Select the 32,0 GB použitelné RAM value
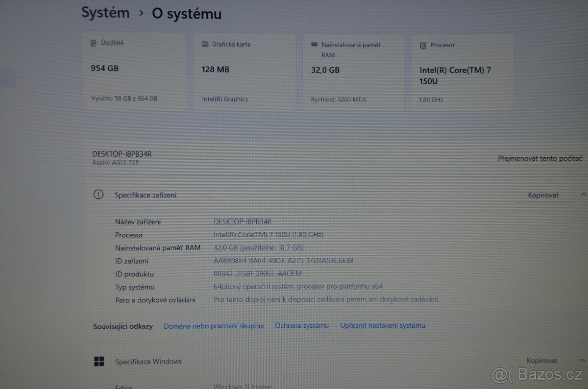 coord(258,247)
